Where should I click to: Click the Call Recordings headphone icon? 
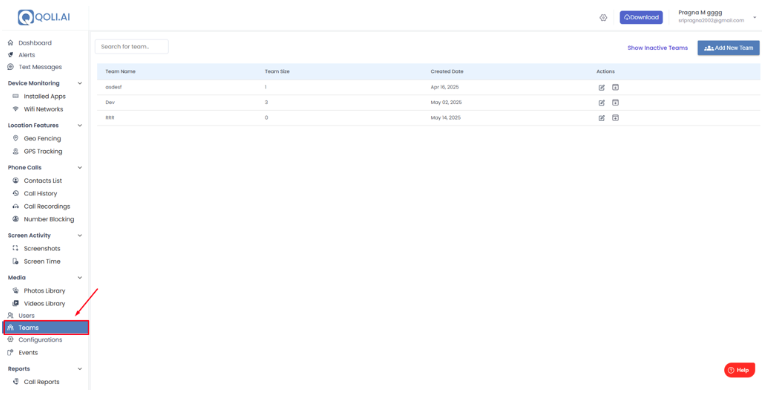pyautogui.click(x=16, y=206)
